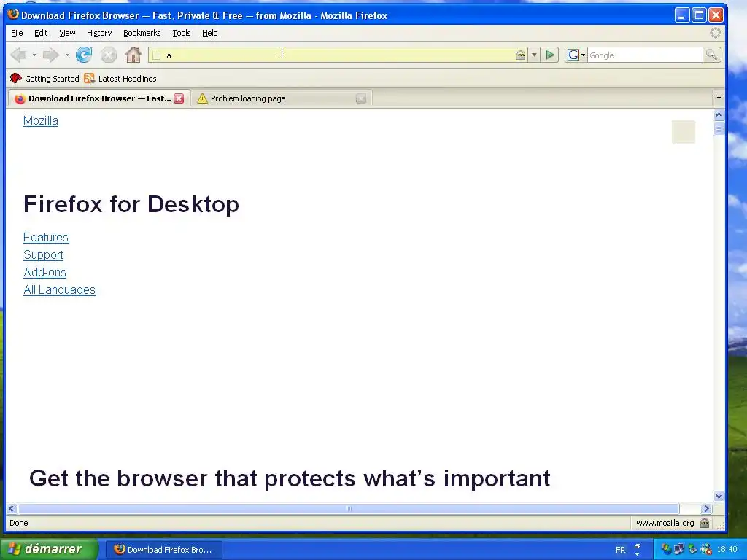Close the Problem loading page tab
This screenshot has height=560, width=747.
(x=361, y=98)
